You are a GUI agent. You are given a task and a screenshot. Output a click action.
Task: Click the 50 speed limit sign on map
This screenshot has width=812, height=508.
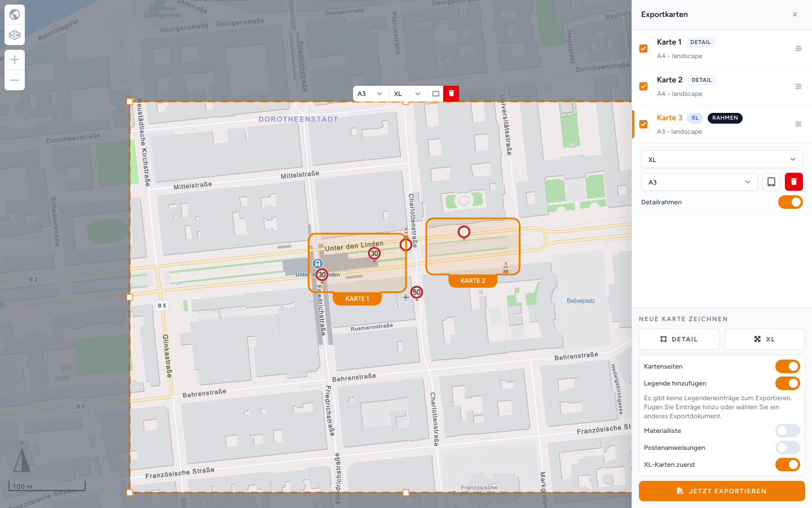pyautogui.click(x=417, y=292)
